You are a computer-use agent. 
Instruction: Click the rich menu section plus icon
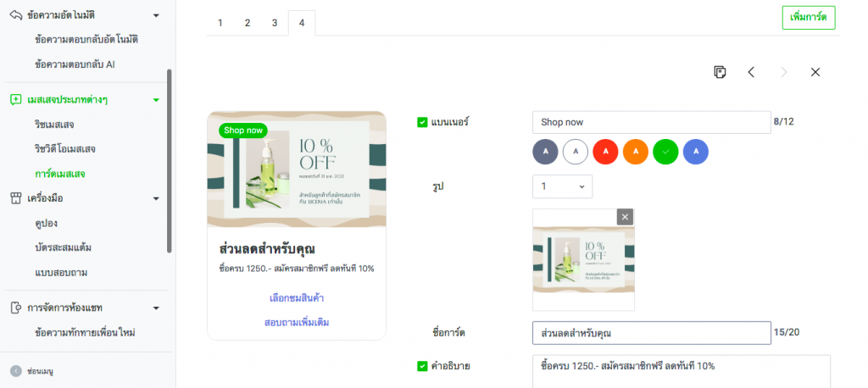[15, 99]
